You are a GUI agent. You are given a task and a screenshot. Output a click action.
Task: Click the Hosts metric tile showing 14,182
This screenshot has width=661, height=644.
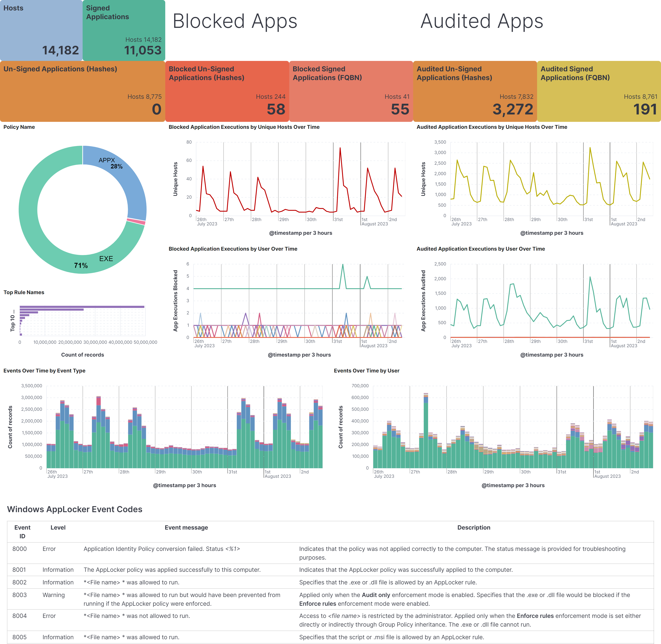coord(41,30)
